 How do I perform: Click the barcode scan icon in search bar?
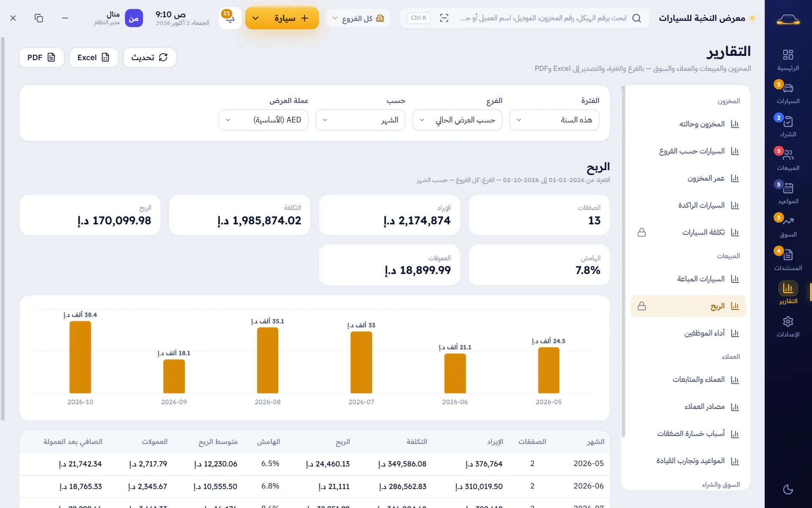click(444, 18)
